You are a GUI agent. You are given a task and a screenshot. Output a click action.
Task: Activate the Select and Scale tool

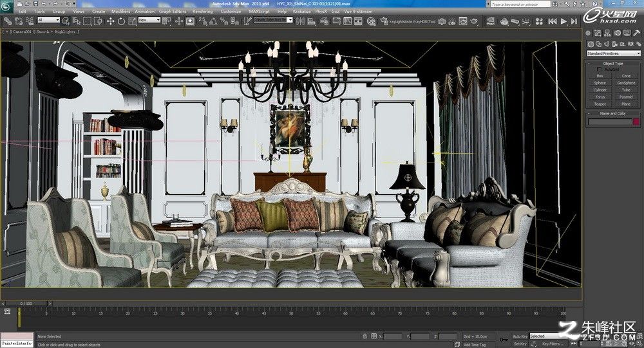click(132, 21)
